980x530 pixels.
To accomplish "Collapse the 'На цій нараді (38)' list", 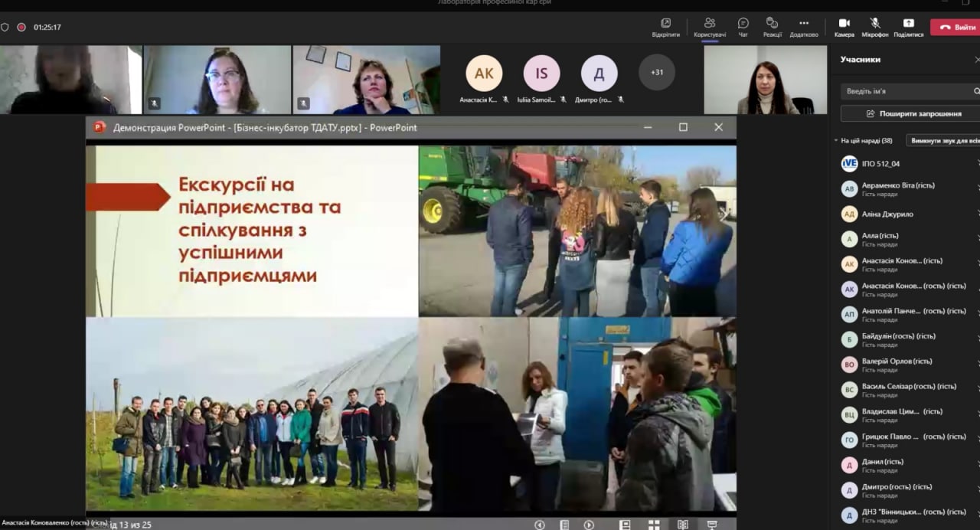I will (x=836, y=141).
